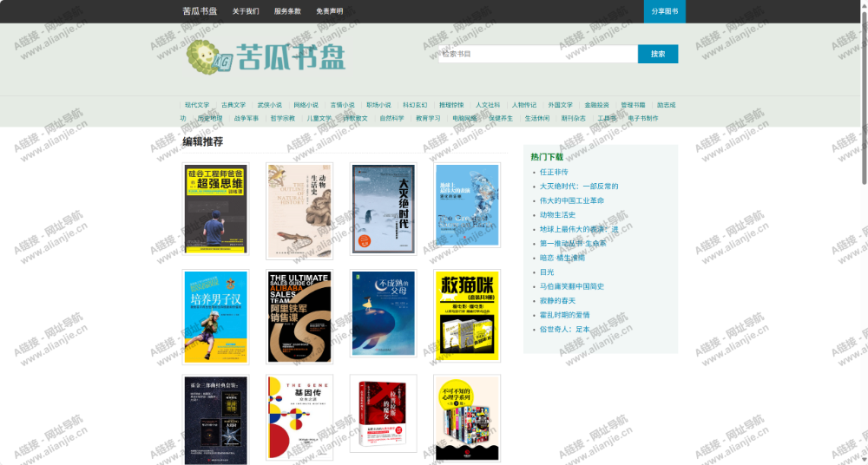The height and width of the screenshot is (465, 868).
Task: Browse the 哲学宗教 category
Action: click(x=283, y=118)
